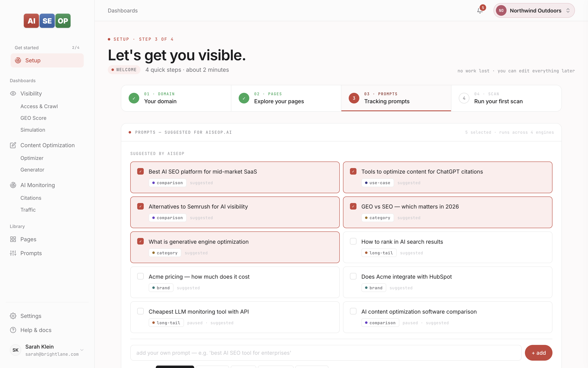Uncheck Best AI SEO platform for mid-market SaaS
Viewport: 588px width, 368px height.
[x=140, y=171]
